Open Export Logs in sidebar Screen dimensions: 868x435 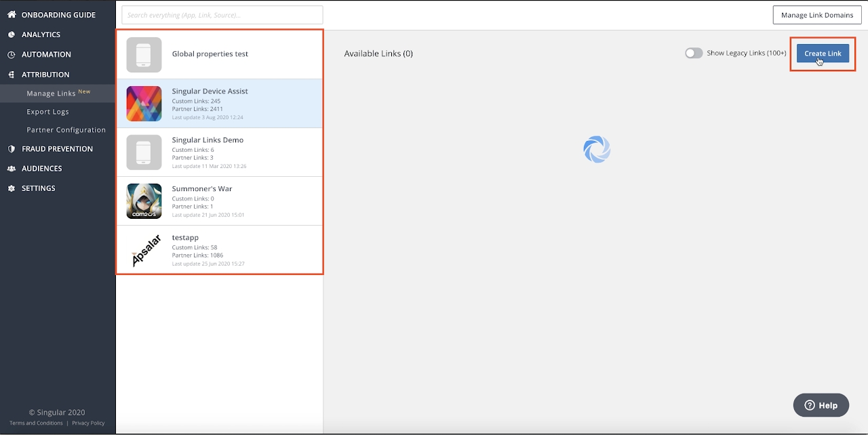(47, 112)
